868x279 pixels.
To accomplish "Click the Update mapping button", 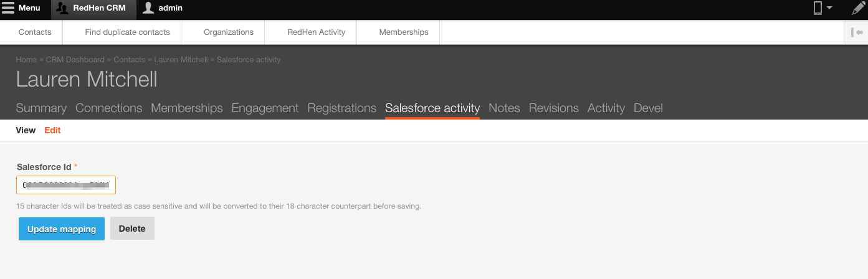I will click(62, 229).
